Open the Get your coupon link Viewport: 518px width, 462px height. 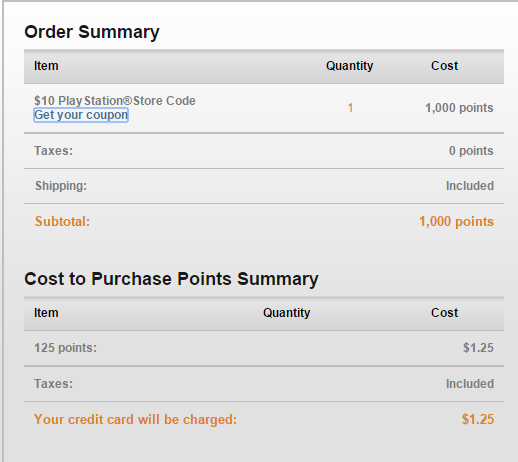click(81, 115)
